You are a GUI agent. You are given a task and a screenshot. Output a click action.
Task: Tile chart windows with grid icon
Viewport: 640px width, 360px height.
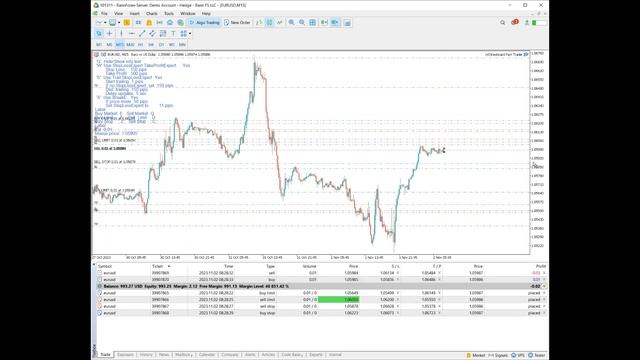(x=313, y=23)
